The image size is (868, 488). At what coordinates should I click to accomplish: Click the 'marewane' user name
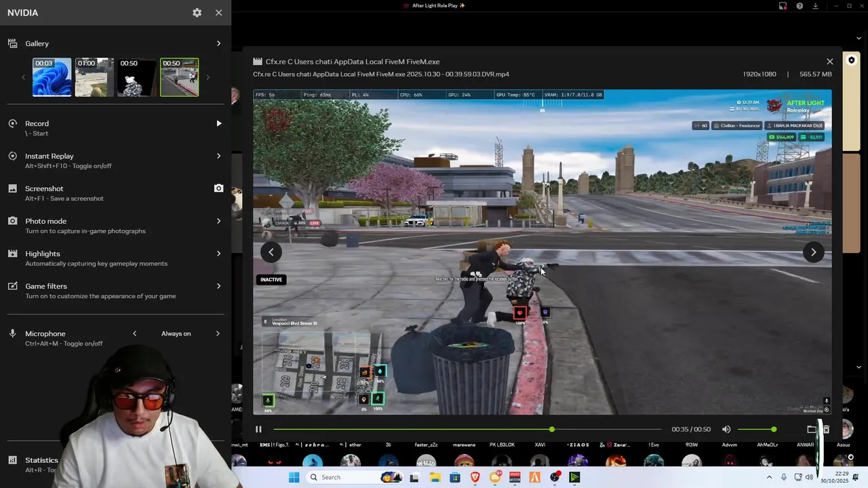coord(464,445)
